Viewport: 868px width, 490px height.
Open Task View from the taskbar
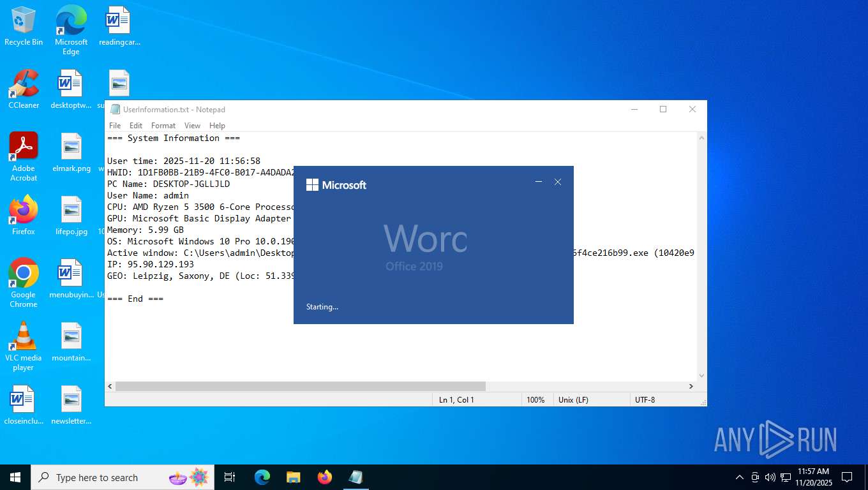(230, 477)
